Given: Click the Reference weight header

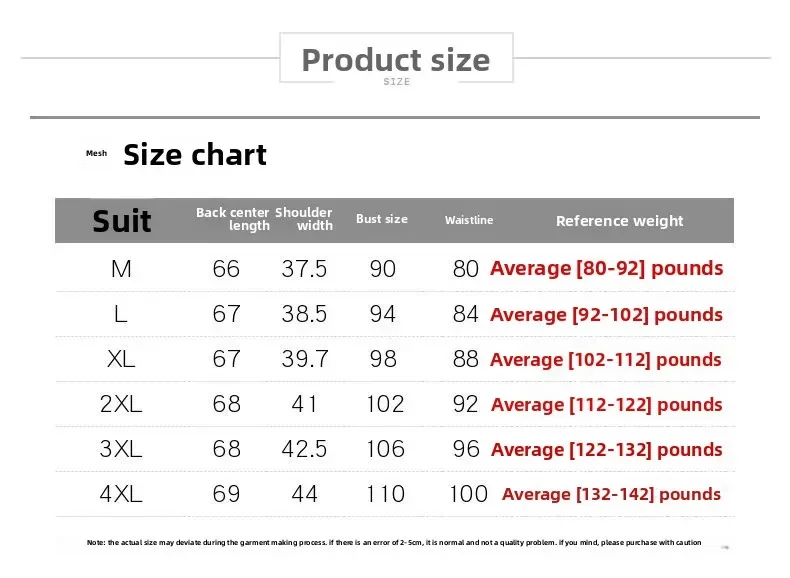Looking at the screenshot, I should pos(619,221).
